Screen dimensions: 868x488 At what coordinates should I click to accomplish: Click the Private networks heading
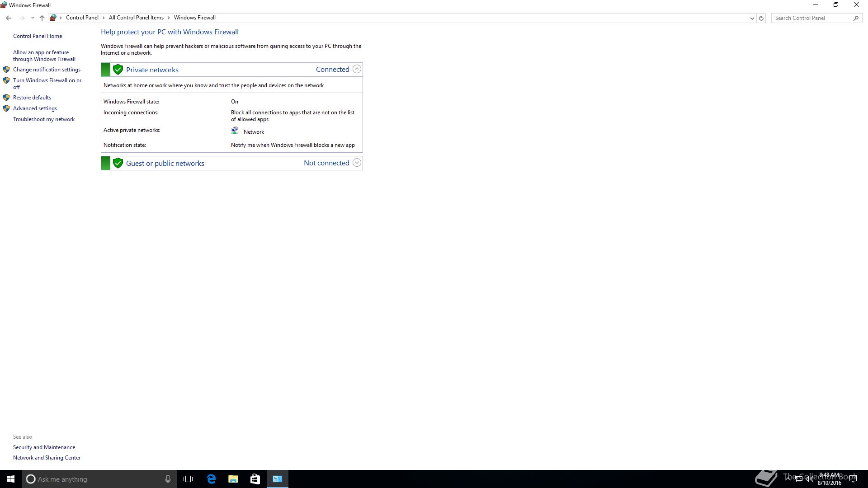tap(152, 70)
